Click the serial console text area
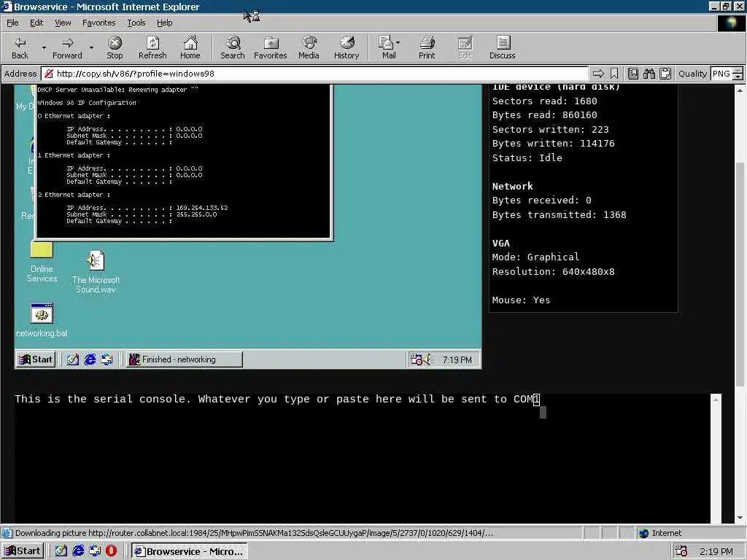The image size is (747, 560). pyautogui.click(x=361, y=458)
